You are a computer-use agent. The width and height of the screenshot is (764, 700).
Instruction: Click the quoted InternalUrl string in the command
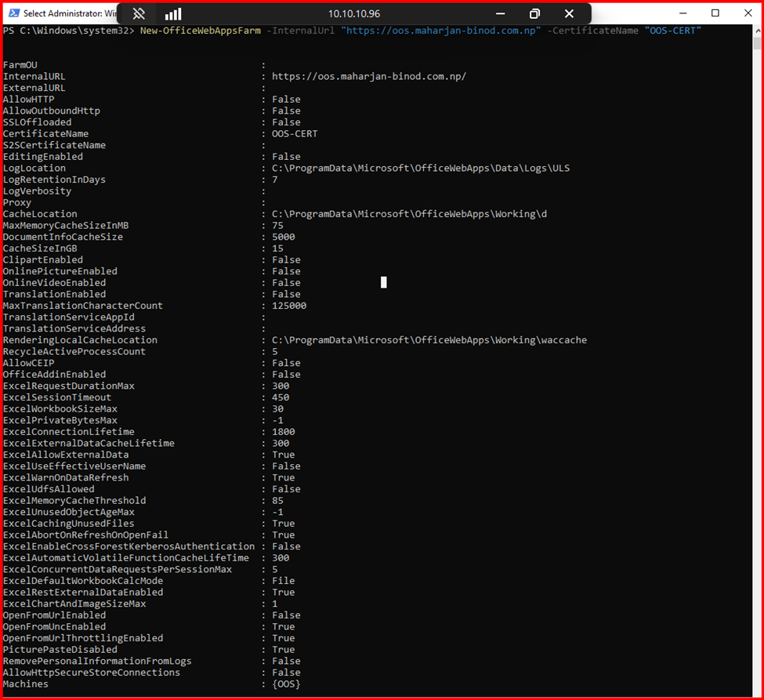440,31
